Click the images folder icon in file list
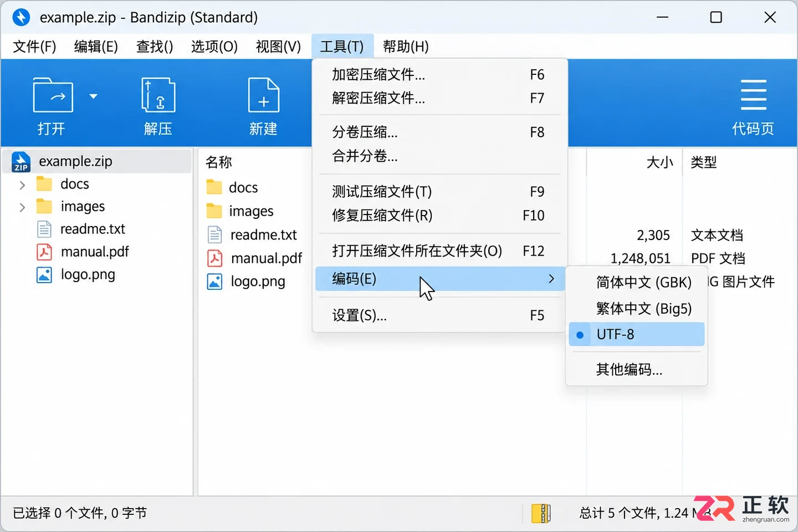This screenshot has width=798, height=532. [214, 211]
